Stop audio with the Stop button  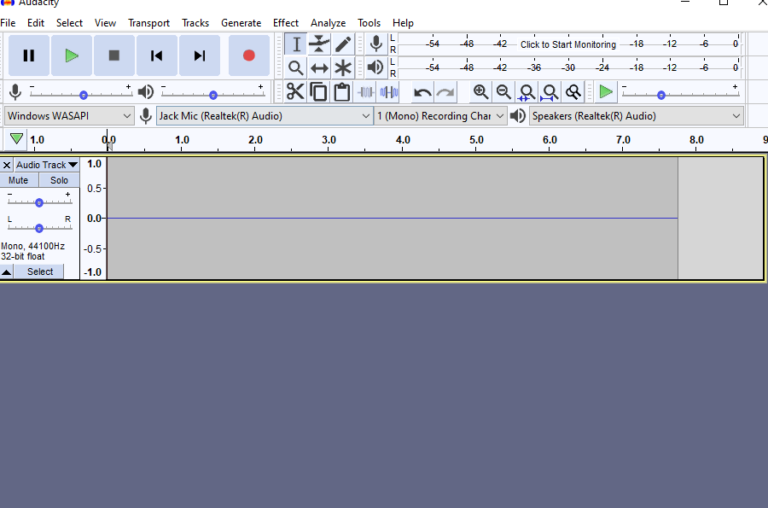114,55
